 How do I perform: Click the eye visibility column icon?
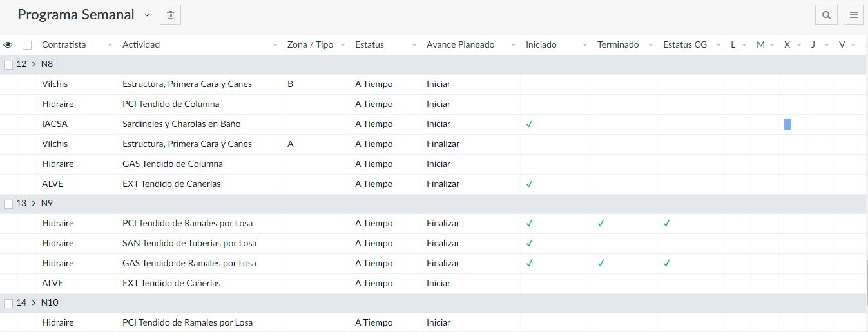8,45
